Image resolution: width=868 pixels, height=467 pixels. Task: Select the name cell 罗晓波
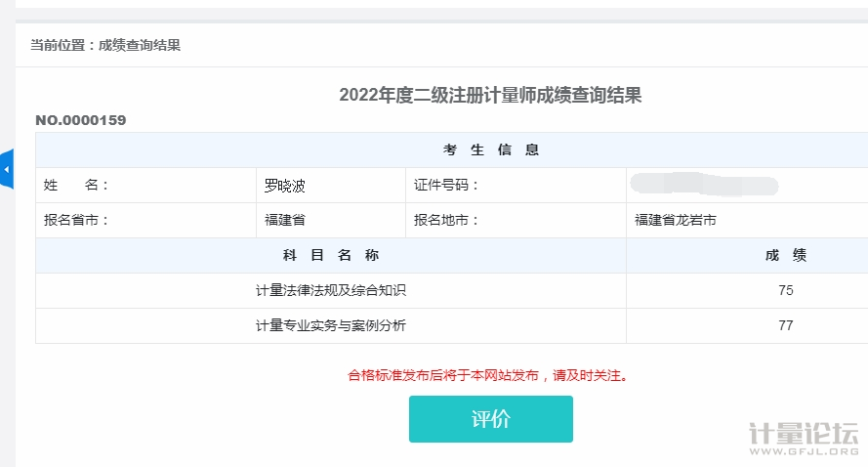pos(285,185)
